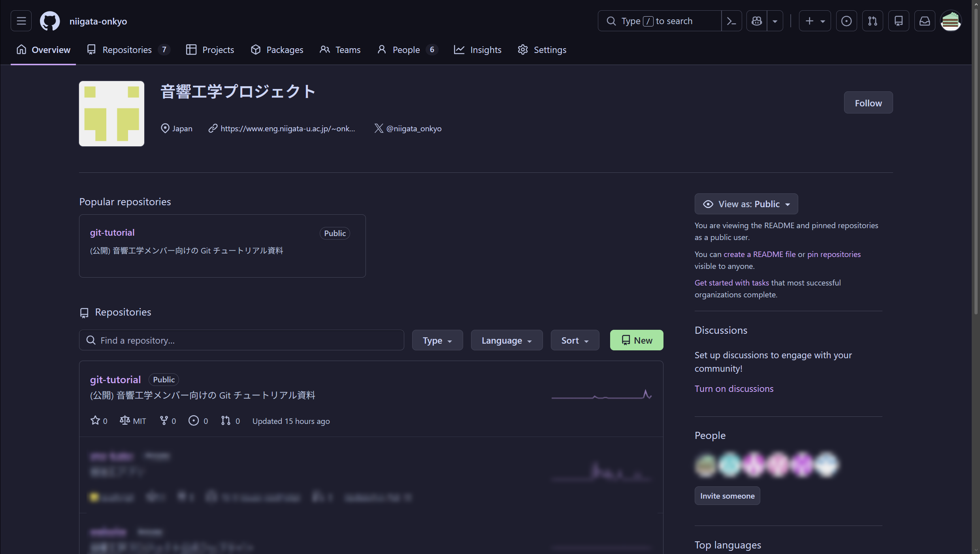The image size is (980, 554).
Task: Click 'Updated 15 hours ago' text
Action: click(291, 421)
